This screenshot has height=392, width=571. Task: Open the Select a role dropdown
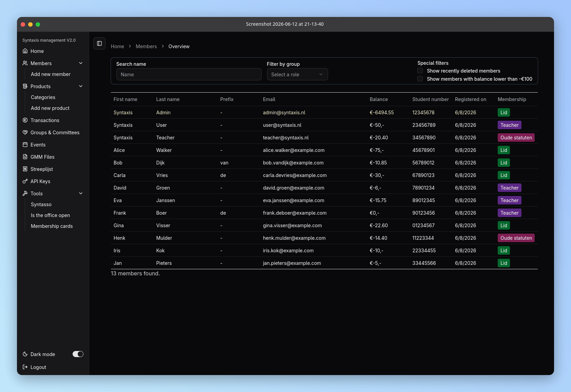pos(297,74)
